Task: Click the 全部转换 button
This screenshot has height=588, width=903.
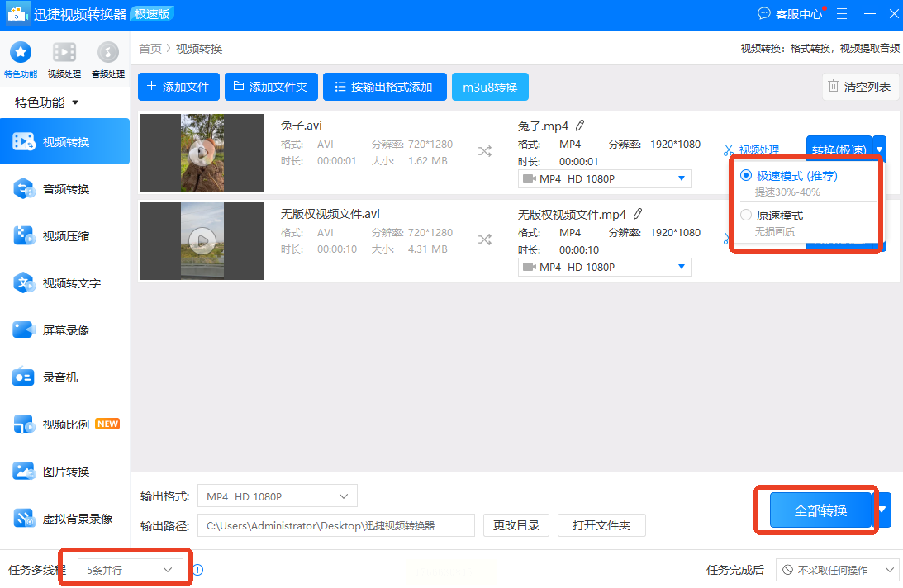Action: (820, 510)
